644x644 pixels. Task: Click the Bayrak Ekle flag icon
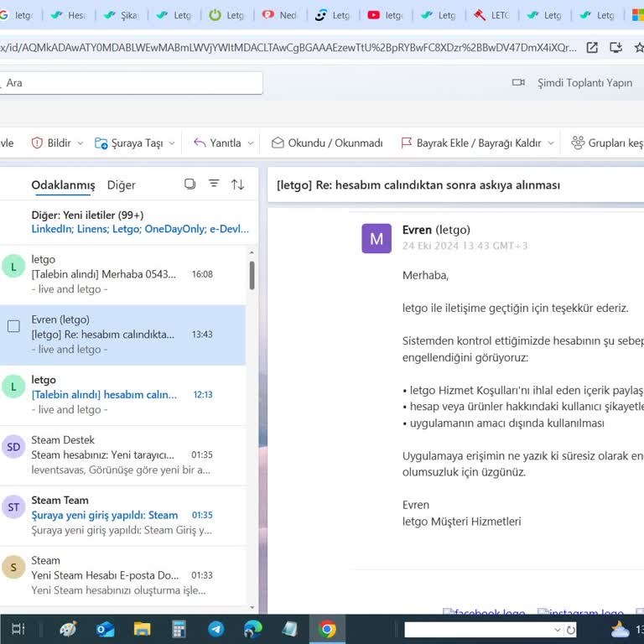pyautogui.click(x=407, y=143)
